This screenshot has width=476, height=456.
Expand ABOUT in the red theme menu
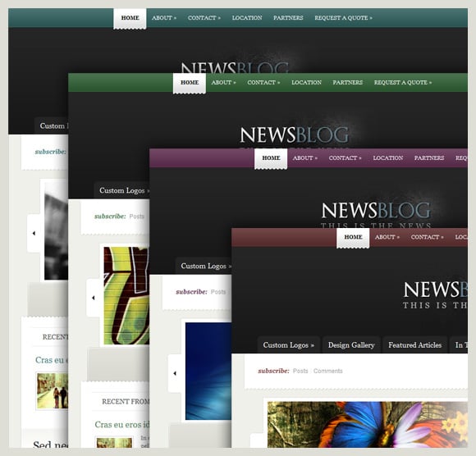tap(387, 237)
